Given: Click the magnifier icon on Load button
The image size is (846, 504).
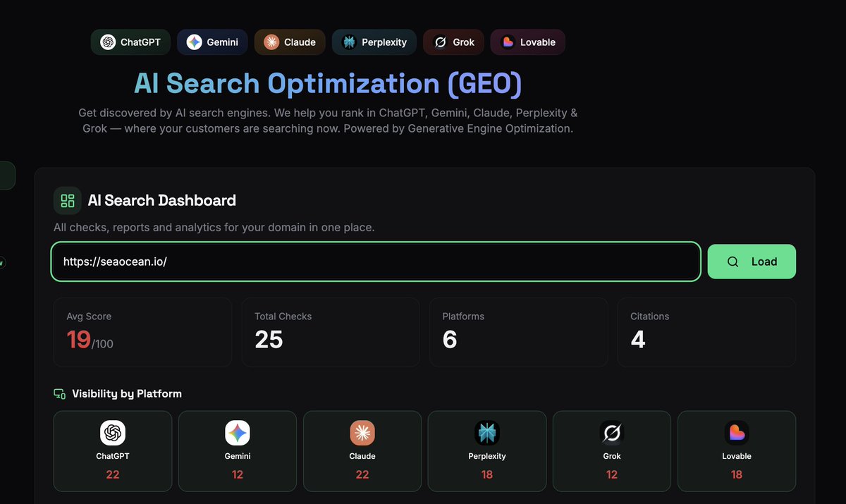Looking at the screenshot, I should (733, 262).
